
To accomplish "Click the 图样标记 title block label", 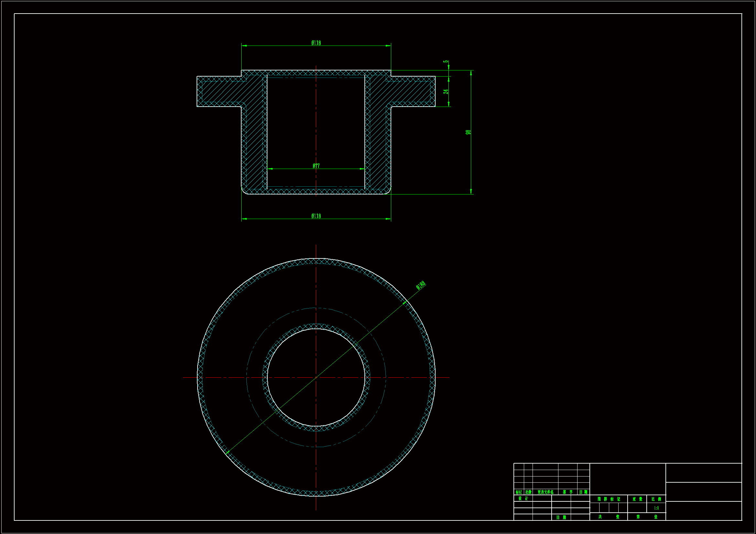I will (x=609, y=499).
